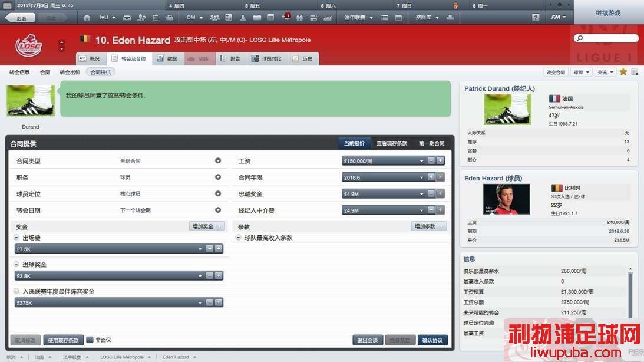Switch to the history tab

[303, 58]
